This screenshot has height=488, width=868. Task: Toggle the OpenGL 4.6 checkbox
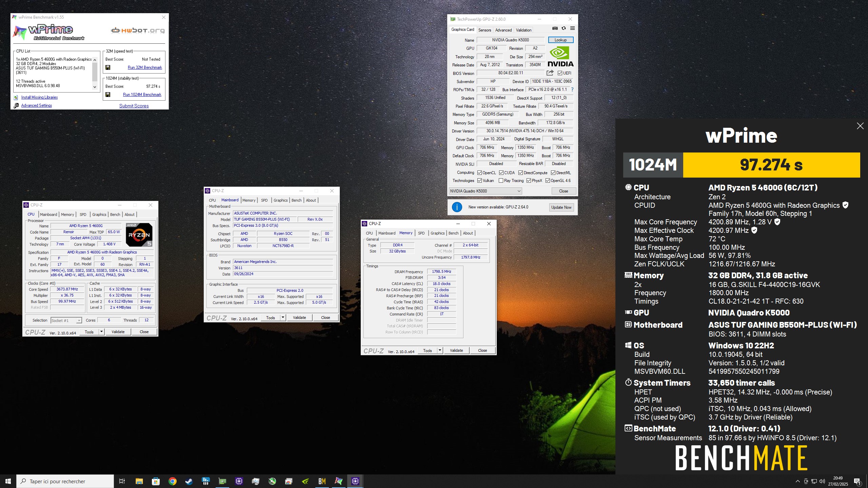pos(548,181)
